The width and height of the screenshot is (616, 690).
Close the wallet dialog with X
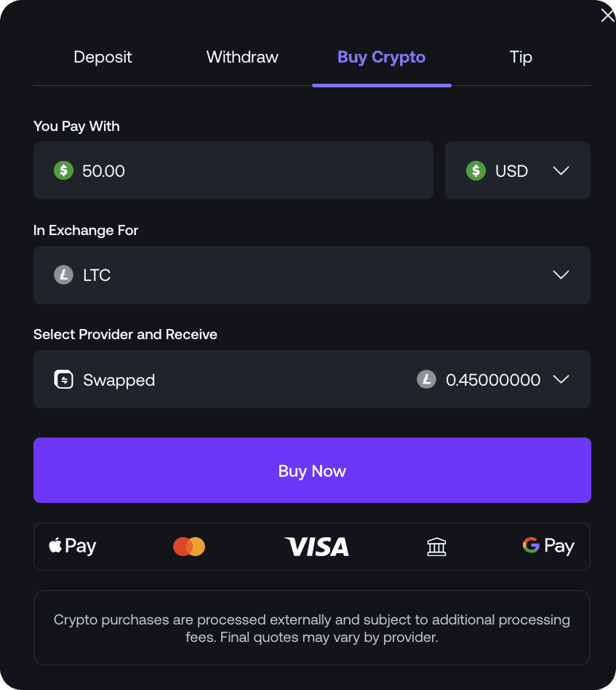click(607, 15)
